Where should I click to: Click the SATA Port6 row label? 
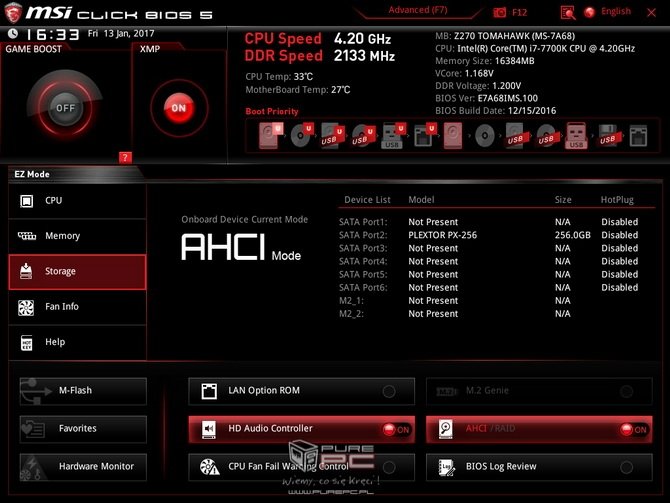coord(363,288)
